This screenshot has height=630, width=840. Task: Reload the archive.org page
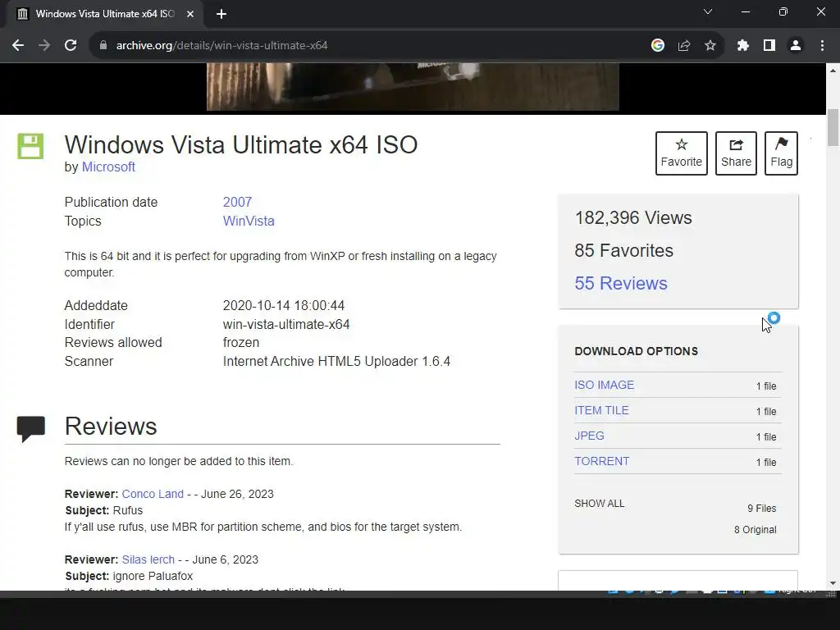[x=71, y=46]
